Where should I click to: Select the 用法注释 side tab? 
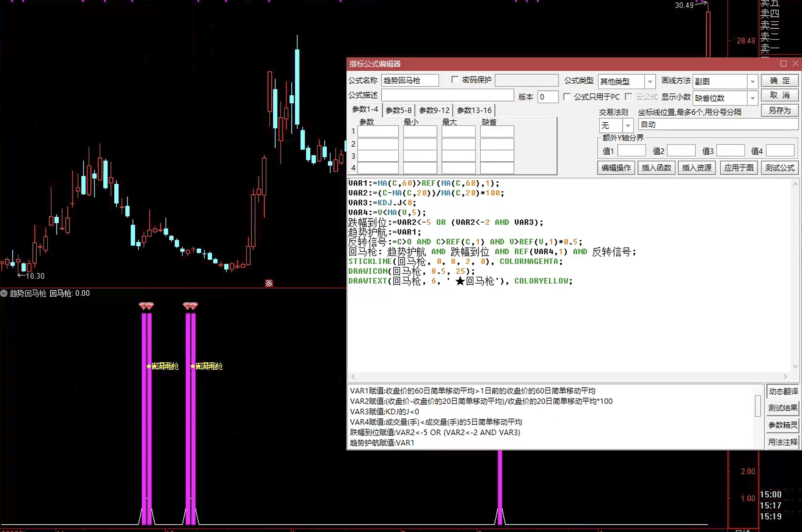point(783,442)
